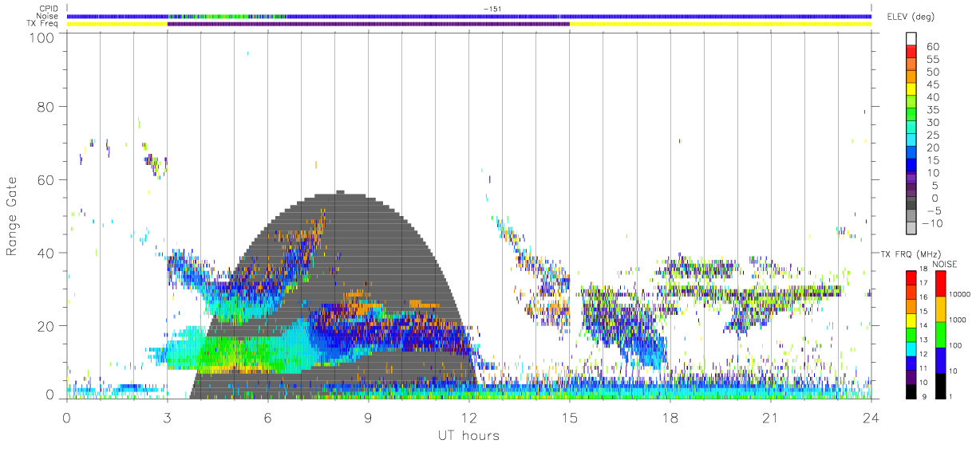
Task: Pick the black swatch in TX FRQ colorbar
Action: click(x=910, y=391)
